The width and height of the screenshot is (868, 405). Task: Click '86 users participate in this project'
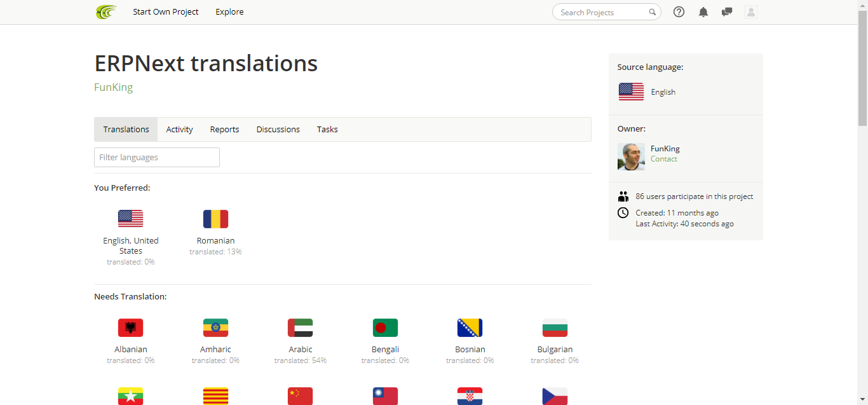(695, 196)
